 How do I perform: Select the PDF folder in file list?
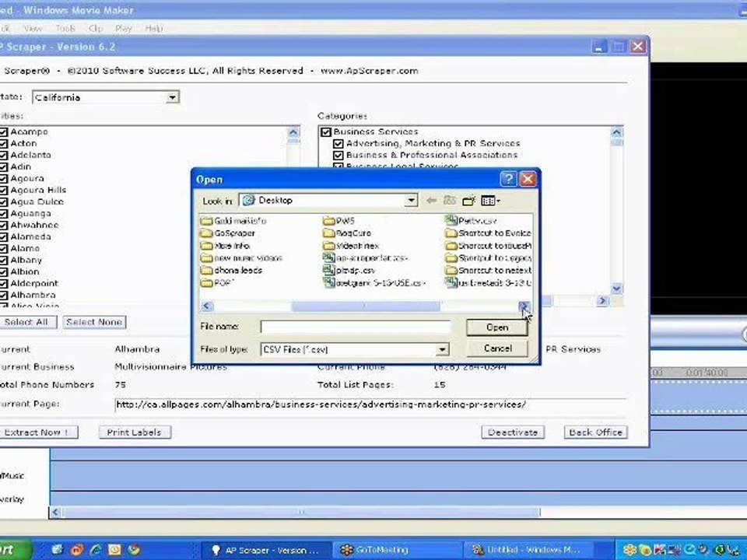pyautogui.click(x=217, y=283)
